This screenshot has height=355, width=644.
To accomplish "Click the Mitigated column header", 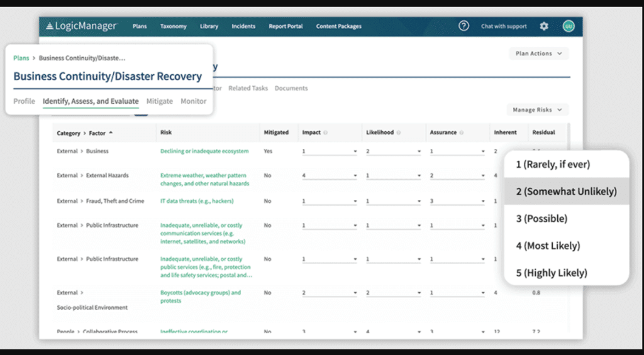I will tap(276, 133).
